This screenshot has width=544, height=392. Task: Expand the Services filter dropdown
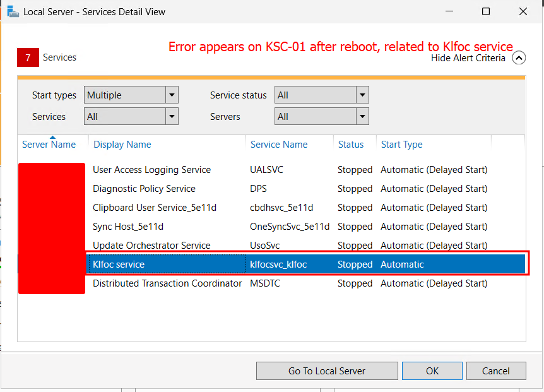pos(172,117)
